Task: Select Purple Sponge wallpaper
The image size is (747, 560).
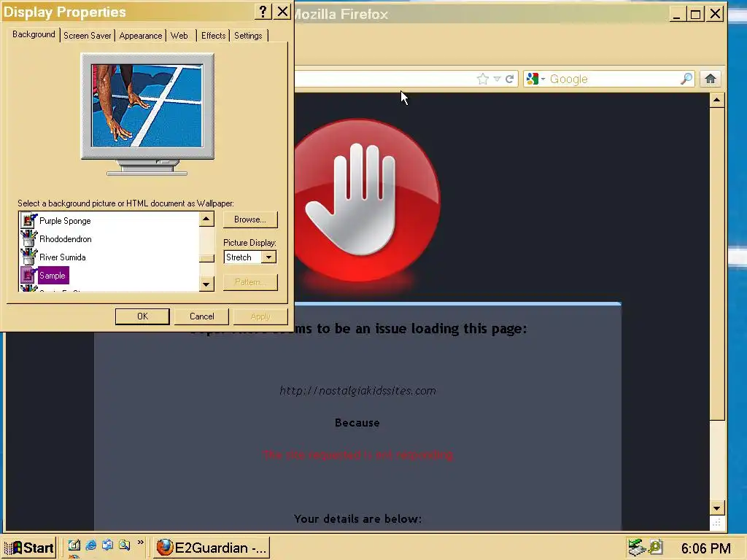Action: (65, 221)
